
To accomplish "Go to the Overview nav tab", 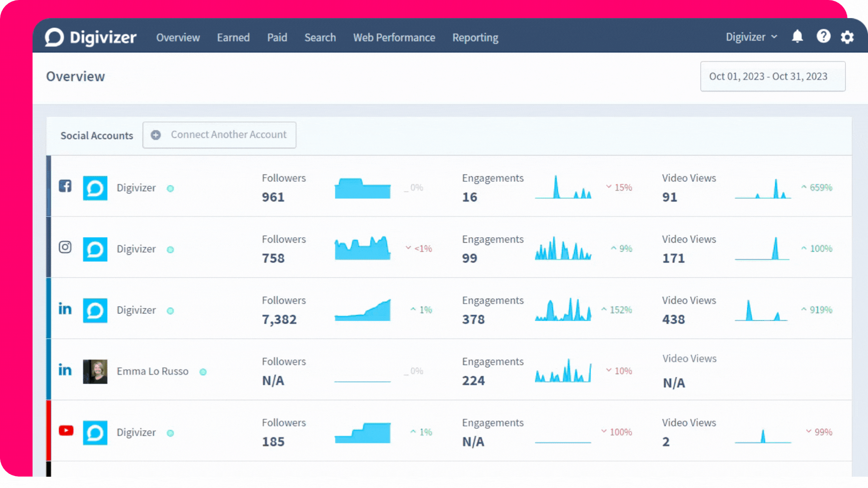I will click(178, 38).
